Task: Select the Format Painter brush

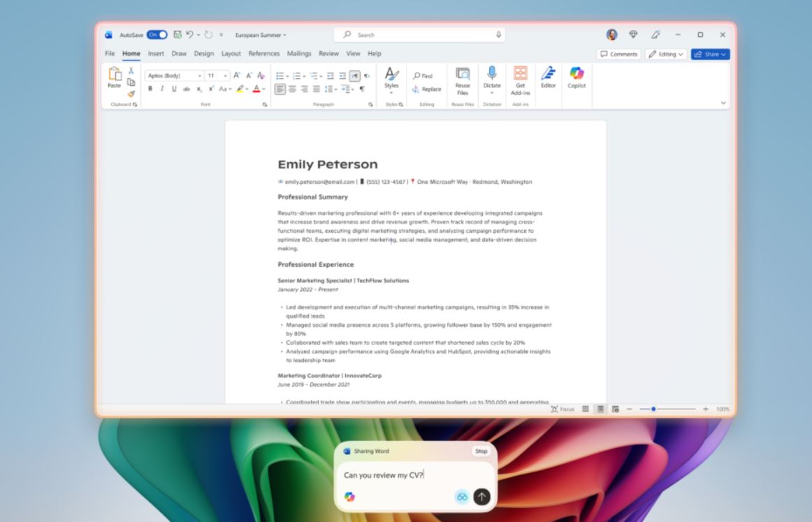Action: [x=131, y=94]
